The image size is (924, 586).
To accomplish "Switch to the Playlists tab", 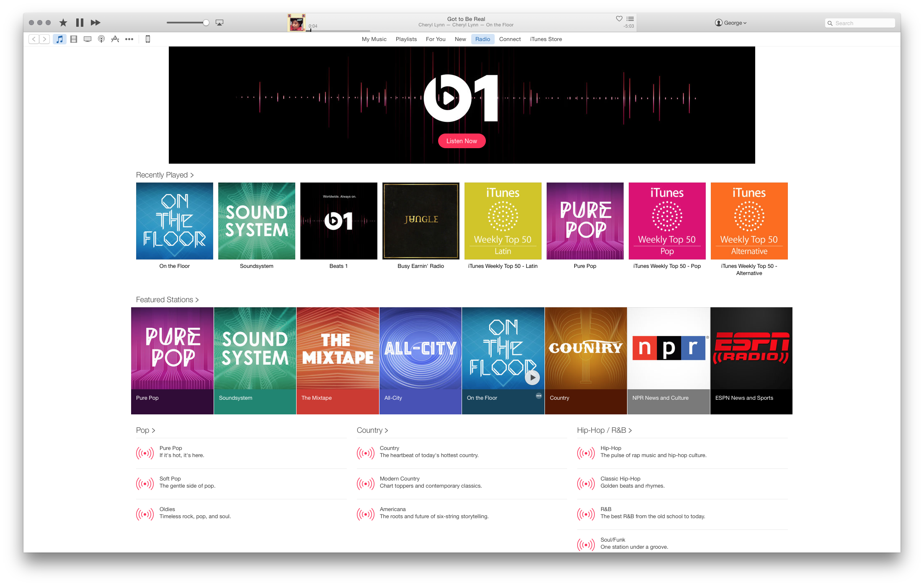I will coord(406,39).
